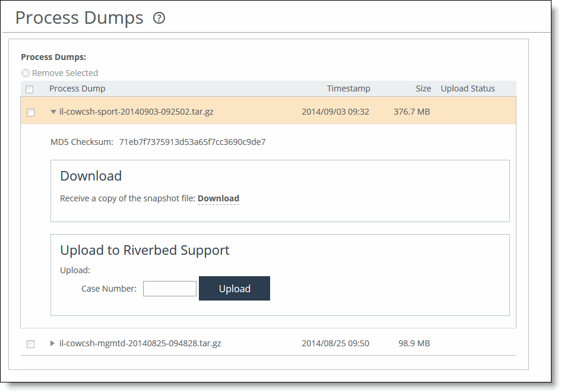Screen dimensions: 561x392
Task: Click the expanded row's disclosure triangle icon
Action: tap(52, 112)
